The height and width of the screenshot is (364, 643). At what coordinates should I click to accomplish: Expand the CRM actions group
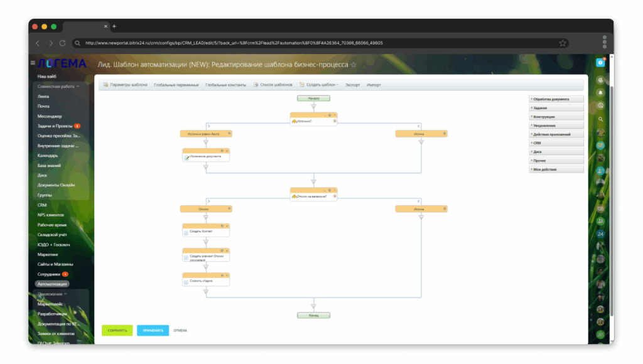(556, 143)
